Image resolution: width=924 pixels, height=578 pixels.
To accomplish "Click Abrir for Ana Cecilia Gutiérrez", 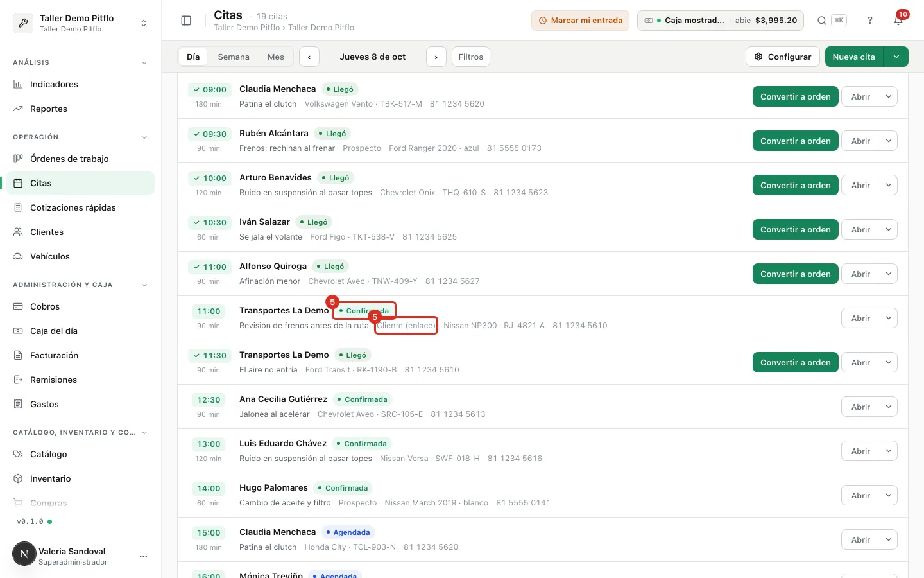I will (860, 407).
